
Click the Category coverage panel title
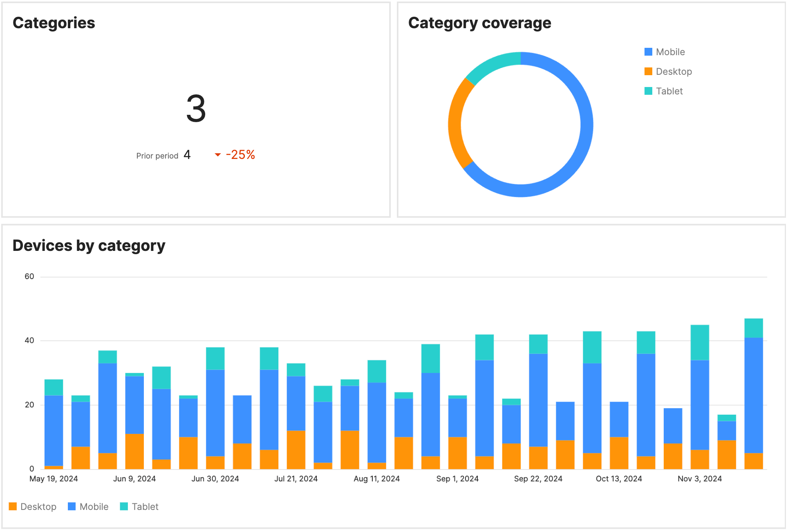click(x=480, y=23)
